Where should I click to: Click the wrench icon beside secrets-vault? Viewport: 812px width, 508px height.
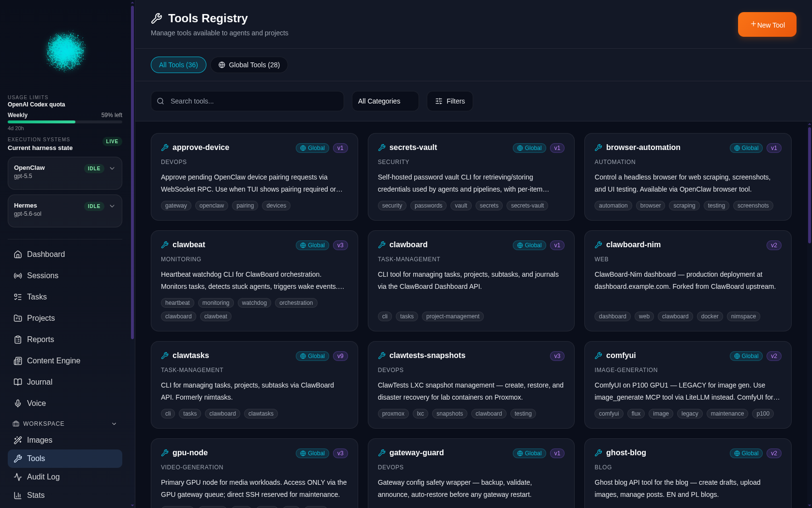[382, 148]
